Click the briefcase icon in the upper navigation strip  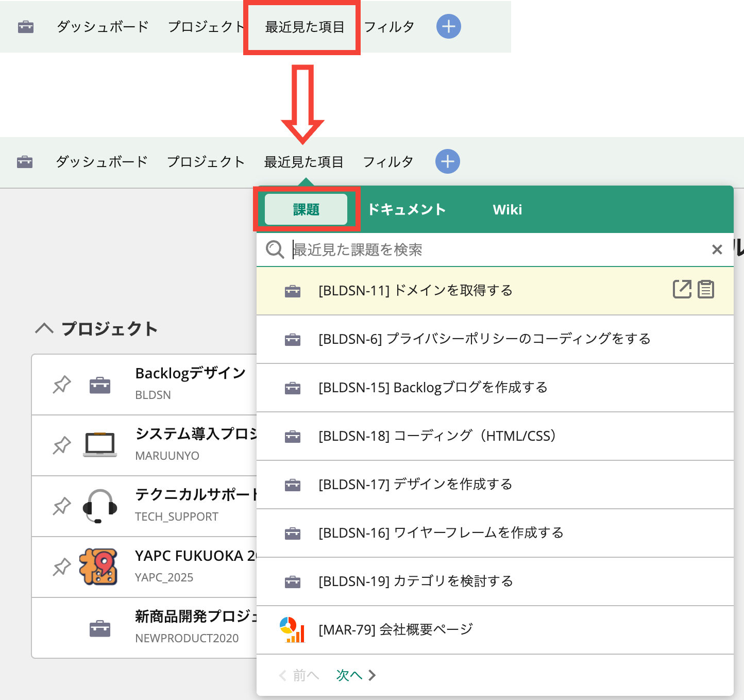tap(26, 27)
